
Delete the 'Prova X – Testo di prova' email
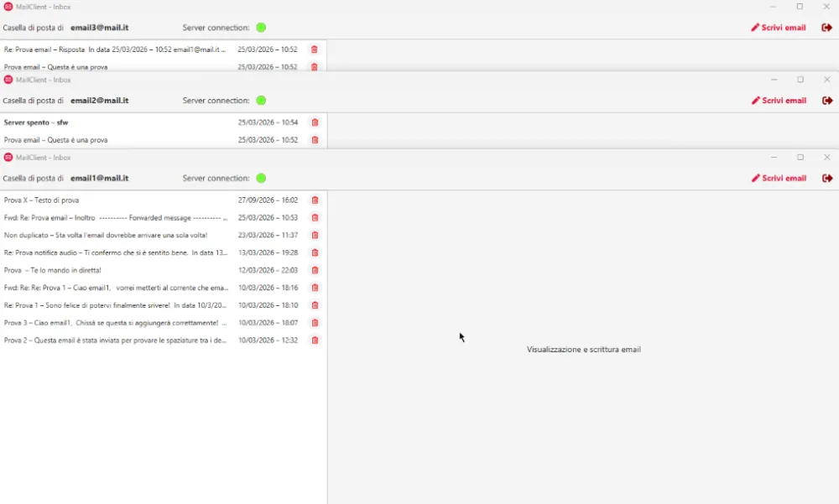315,200
